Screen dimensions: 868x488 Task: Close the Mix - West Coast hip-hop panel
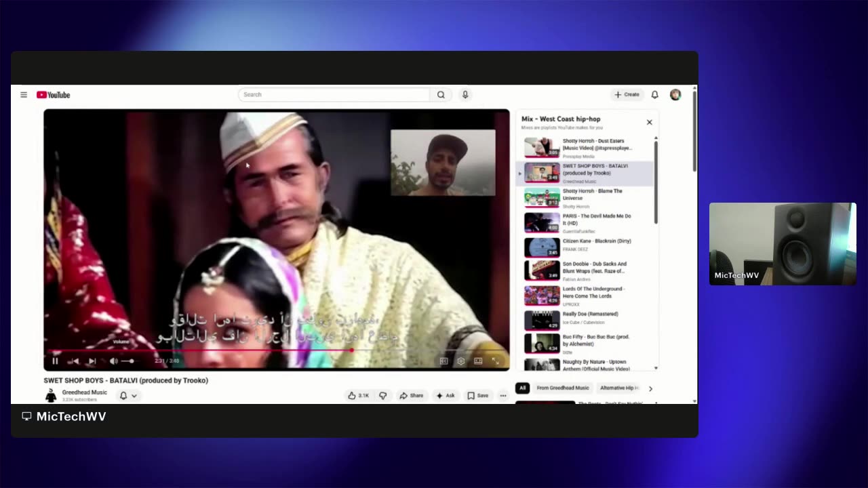(x=649, y=123)
